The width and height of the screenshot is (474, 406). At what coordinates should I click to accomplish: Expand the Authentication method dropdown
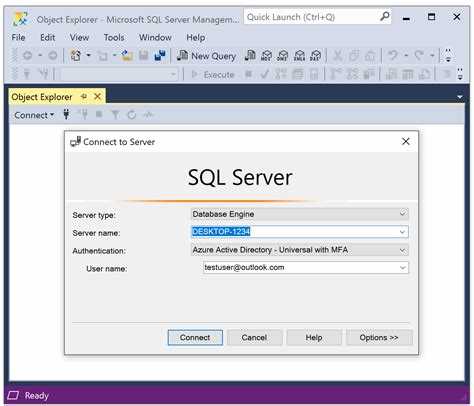coord(403,250)
